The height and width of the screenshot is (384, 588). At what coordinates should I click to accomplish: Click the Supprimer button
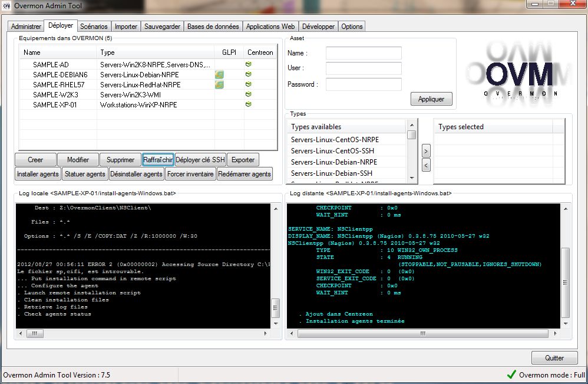point(120,159)
